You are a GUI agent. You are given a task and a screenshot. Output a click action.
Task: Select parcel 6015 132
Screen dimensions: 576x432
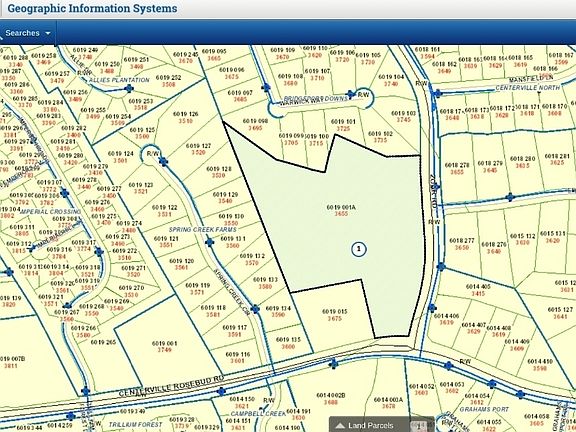point(522,239)
